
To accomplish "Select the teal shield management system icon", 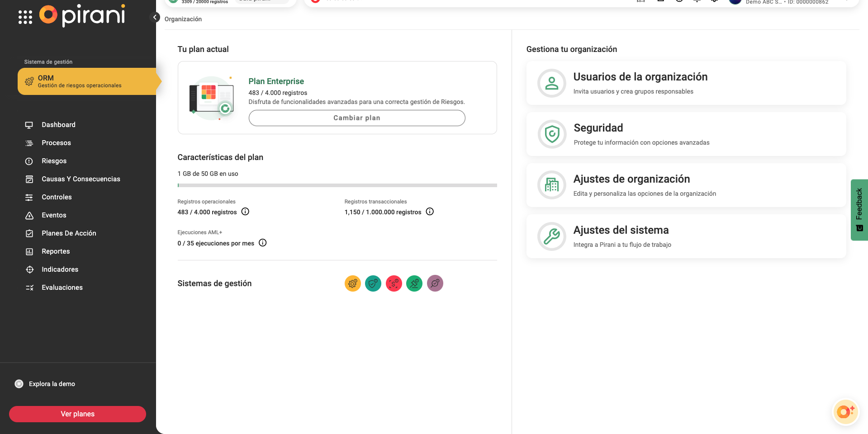I will click(x=373, y=283).
